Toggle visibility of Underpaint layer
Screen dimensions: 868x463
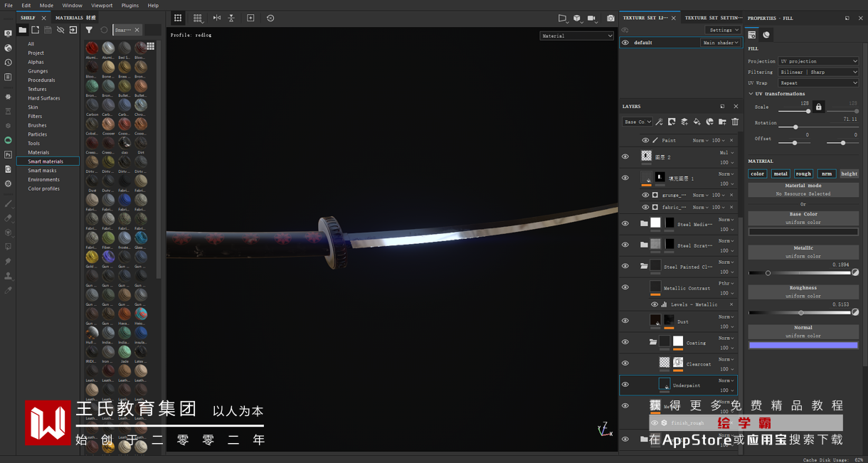coord(625,385)
